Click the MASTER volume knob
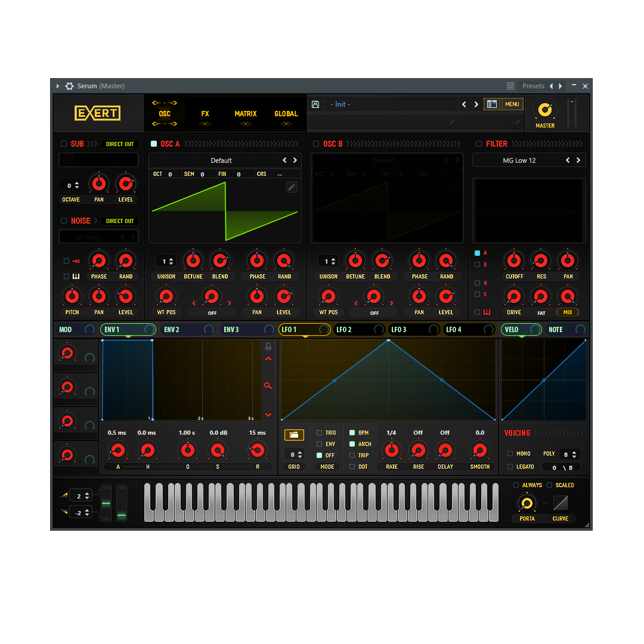 (544, 110)
